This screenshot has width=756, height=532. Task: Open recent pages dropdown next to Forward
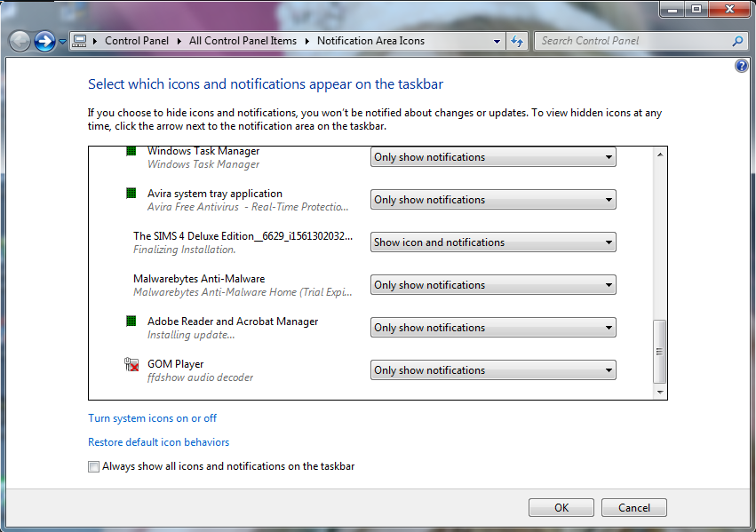62,42
